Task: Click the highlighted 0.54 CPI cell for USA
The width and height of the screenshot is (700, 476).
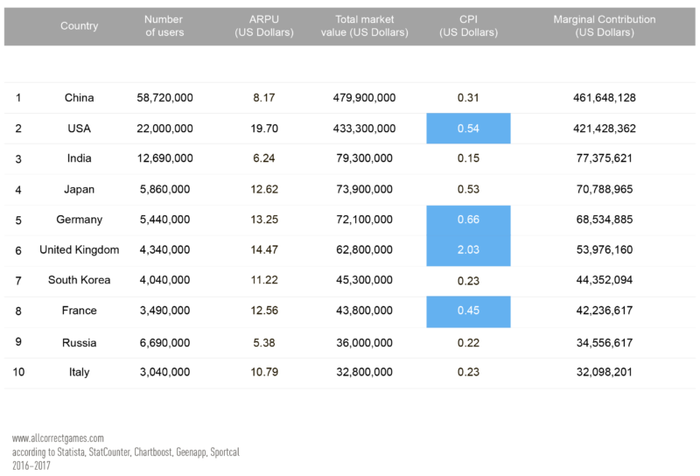Action: tap(468, 129)
